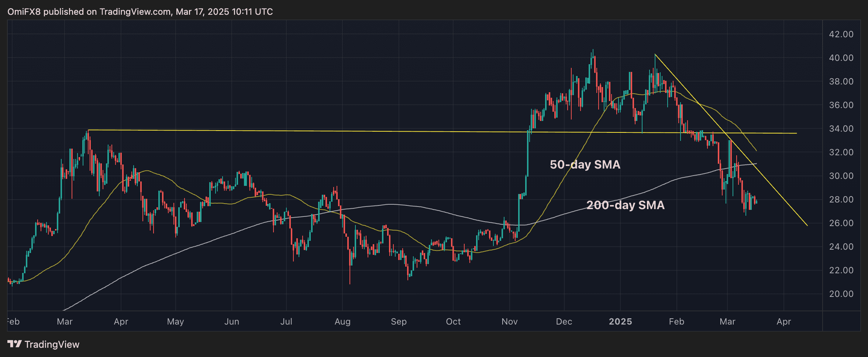The height and width of the screenshot is (357, 868).
Task: Click the Apr label at far right
Action: 784,322
